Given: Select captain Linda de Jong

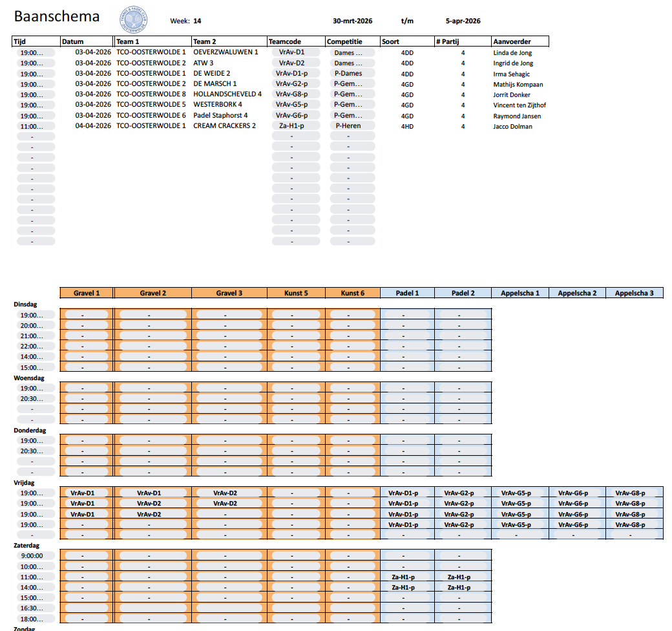Looking at the screenshot, I should click(x=512, y=52).
